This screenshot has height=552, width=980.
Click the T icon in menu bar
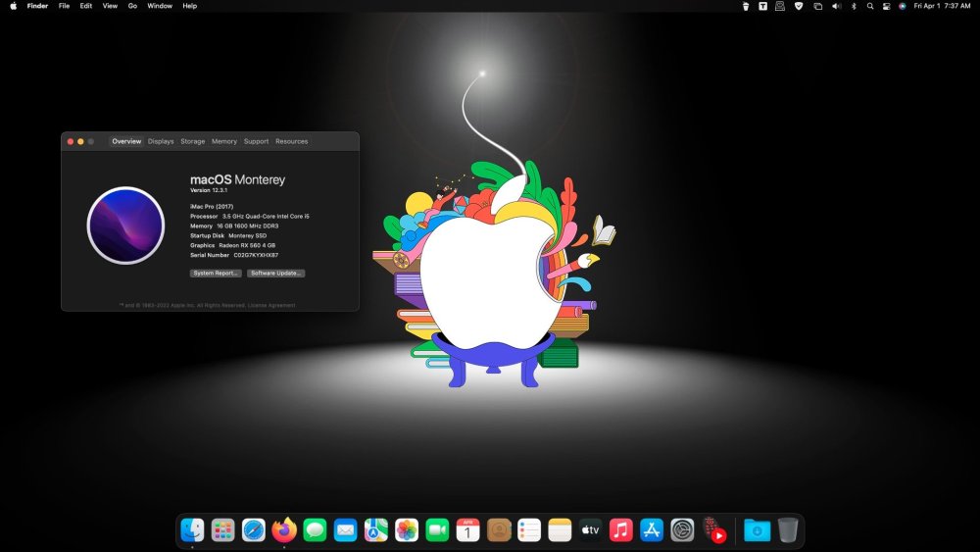(x=762, y=6)
